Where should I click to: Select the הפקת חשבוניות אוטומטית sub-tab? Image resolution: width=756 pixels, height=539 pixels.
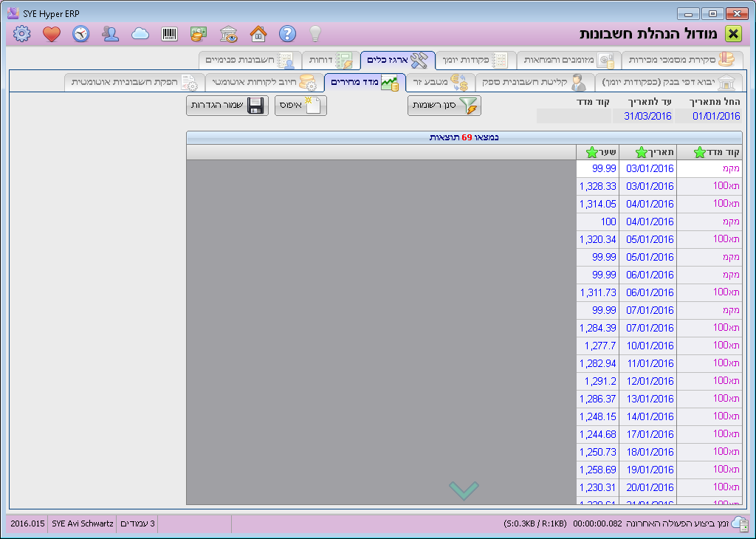click(x=134, y=83)
